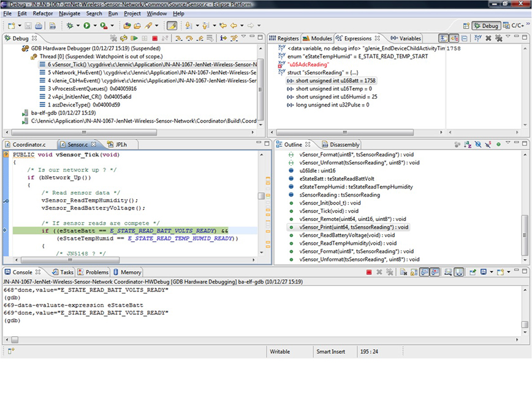This screenshot has height=398, width=532.
Task: Toggle Show Logical Structure in the Expressions view
Action: [x=454, y=38]
